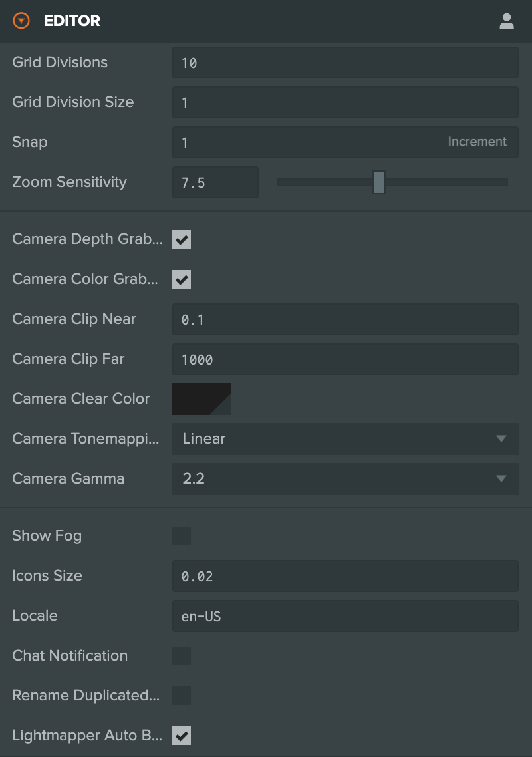This screenshot has height=757, width=532.
Task: Collapse the Editor panel with the orange icon
Action: click(x=21, y=21)
